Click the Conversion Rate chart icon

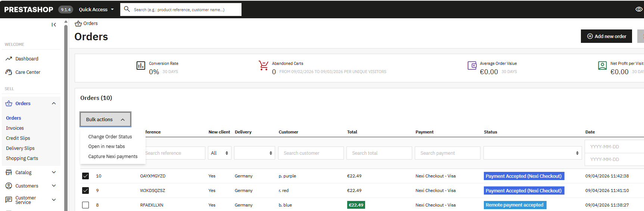coord(141,66)
